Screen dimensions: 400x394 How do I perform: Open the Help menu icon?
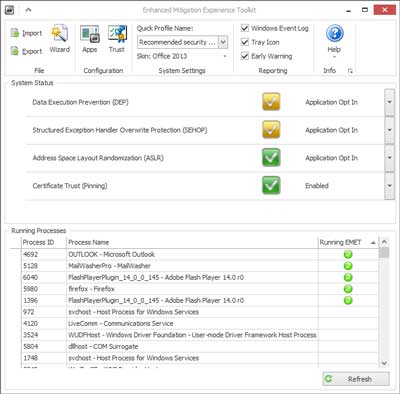[x=334, y=33]
